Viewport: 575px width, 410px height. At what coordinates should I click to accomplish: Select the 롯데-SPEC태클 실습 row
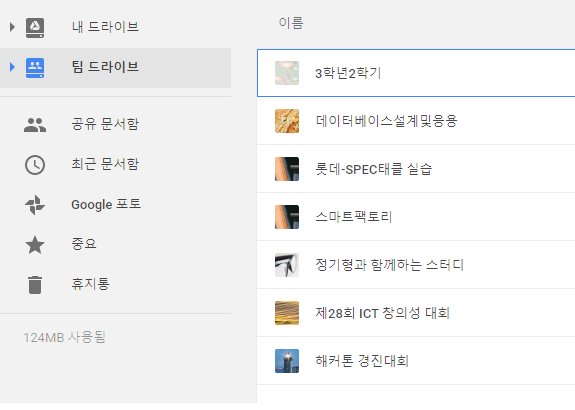pyautogui.click(x=416, y=169)
